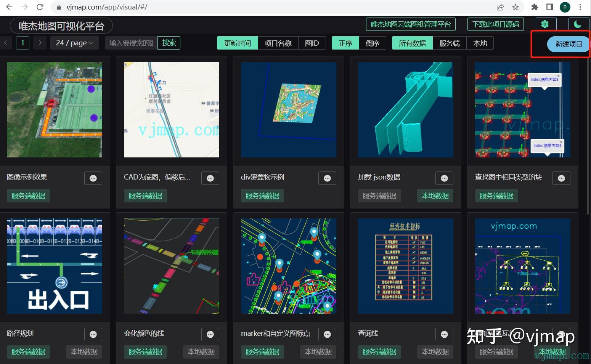Open the options menu on 查询线 card

444,334
